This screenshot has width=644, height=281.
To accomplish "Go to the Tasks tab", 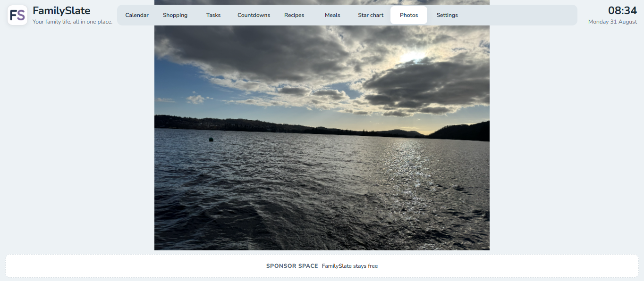I will pyautogui.click(x=213, y=15).
